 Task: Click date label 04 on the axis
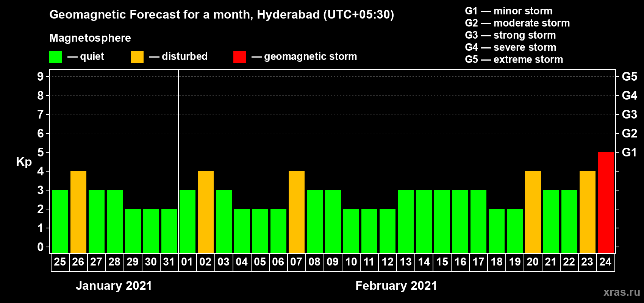(242, 262)
